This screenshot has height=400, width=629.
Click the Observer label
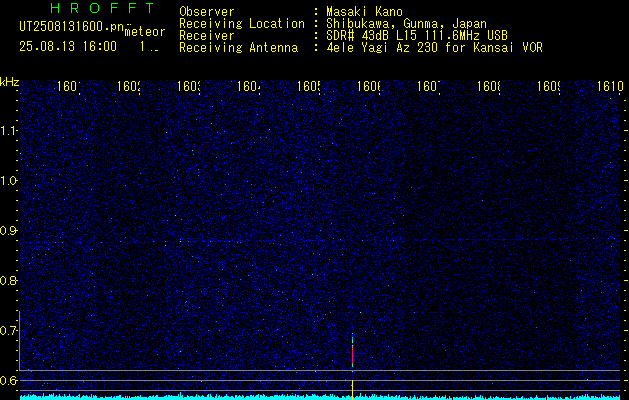(x=207, y=12)
